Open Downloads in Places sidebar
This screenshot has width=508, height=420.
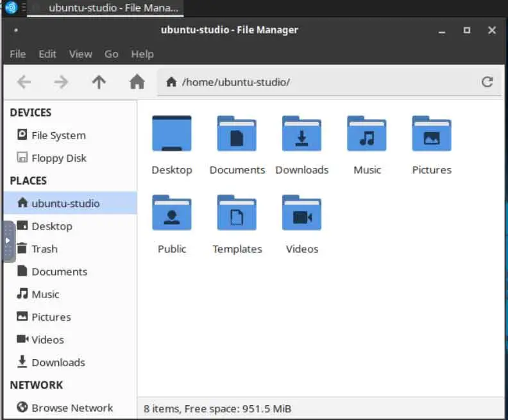pyautogui.click(x=71, y=362)
